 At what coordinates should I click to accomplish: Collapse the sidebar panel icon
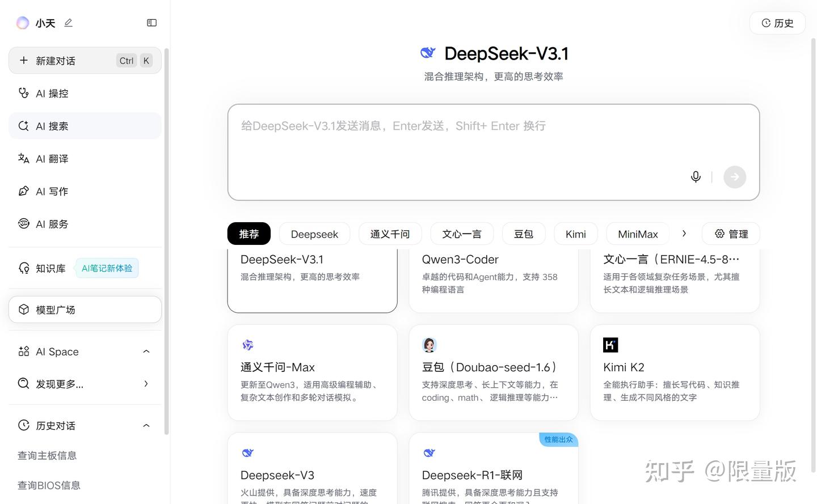tap(151, 23)
